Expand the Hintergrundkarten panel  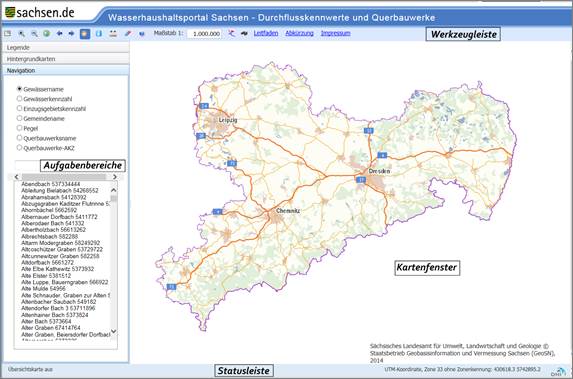coord(66,59)
